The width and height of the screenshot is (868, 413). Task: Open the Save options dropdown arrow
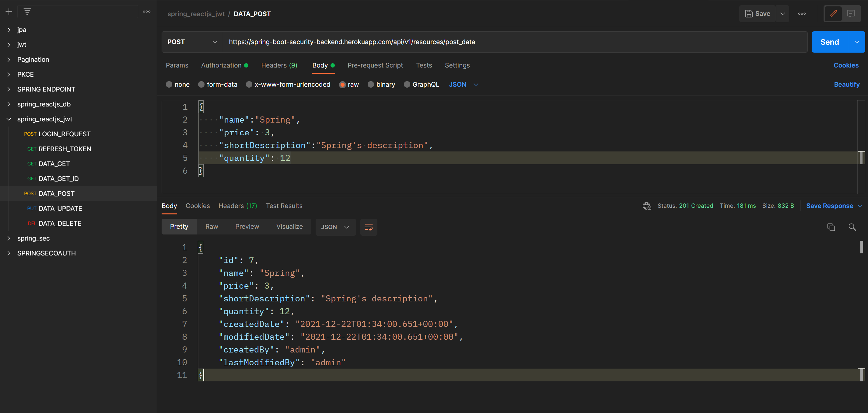(x=783, y=14)
